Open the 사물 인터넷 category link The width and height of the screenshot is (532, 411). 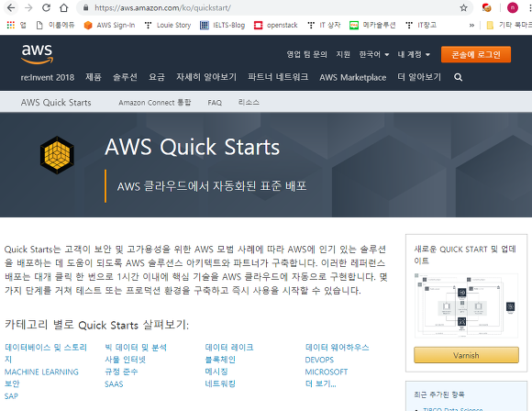(125, 360)
